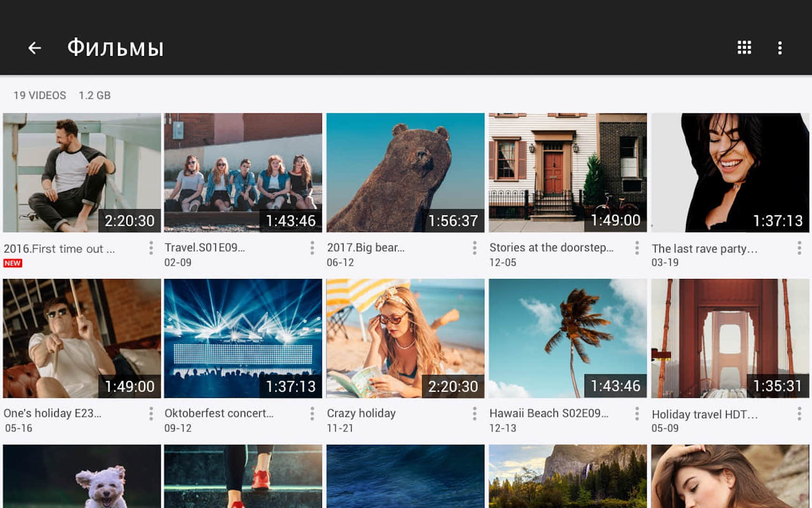Click the 'Hawaii Beach S02E09...' title
The image size is (812, 508).
(x=549, y=413)
